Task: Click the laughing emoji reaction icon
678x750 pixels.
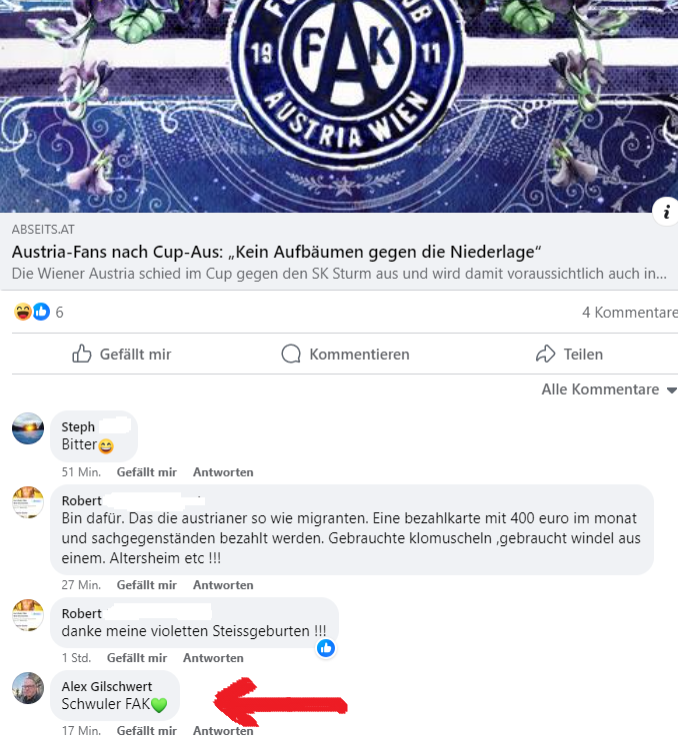Action: point(22,312)
